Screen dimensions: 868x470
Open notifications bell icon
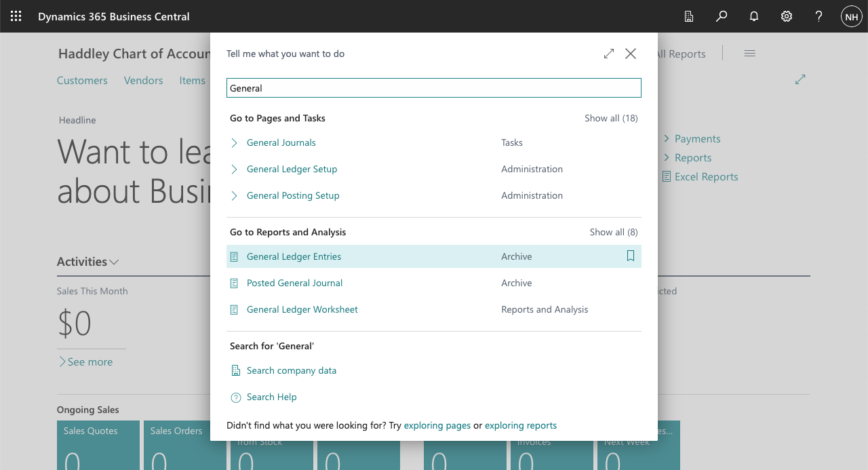pyautogui.click(x=754, y=16)
